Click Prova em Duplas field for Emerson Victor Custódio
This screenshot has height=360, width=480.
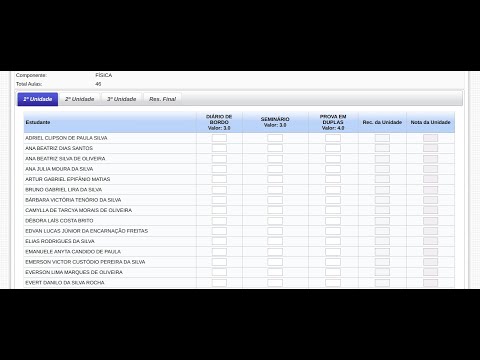333,262
